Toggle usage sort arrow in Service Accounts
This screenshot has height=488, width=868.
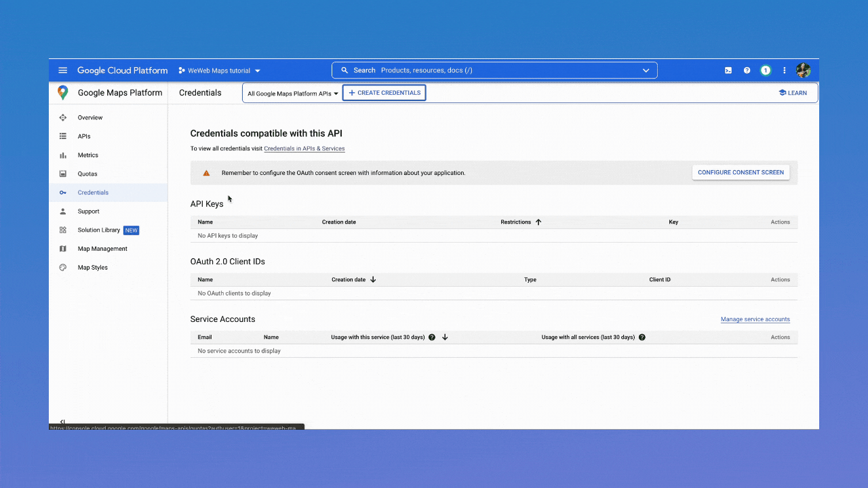[445, 337]
